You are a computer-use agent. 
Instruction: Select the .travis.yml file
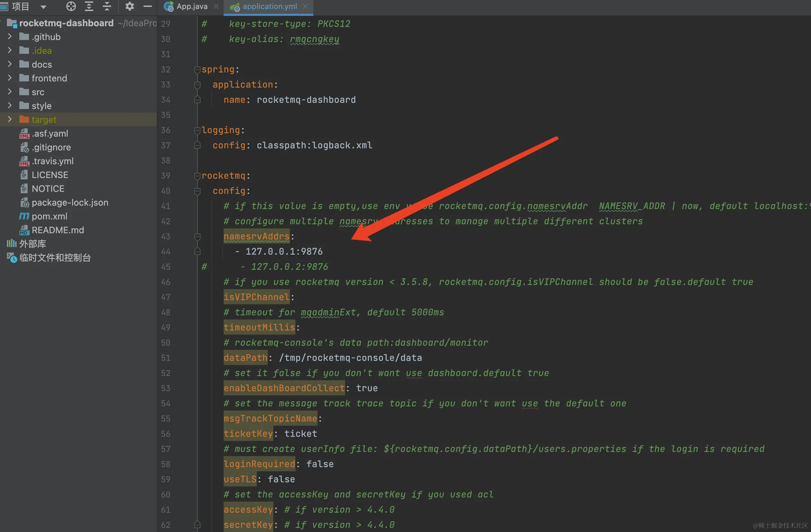pyautogui.click(x=52, y=161)
